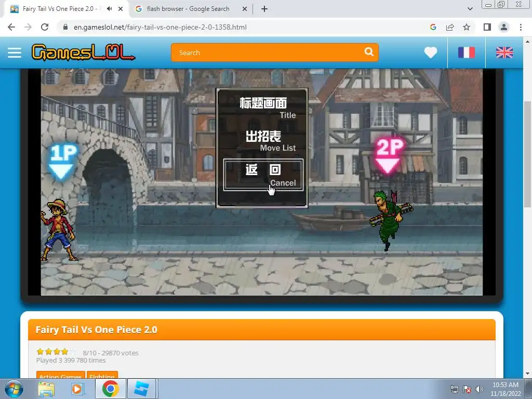The width and height of the screenshot is (532, 399).
Task: Go back with browser back arrow
Action: point(11,27)
